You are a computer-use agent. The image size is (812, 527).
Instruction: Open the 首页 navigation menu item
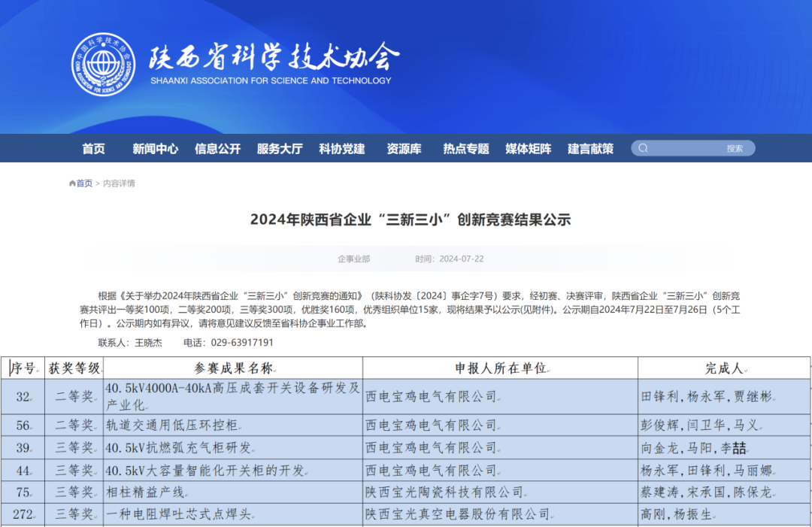coord(93,149)
